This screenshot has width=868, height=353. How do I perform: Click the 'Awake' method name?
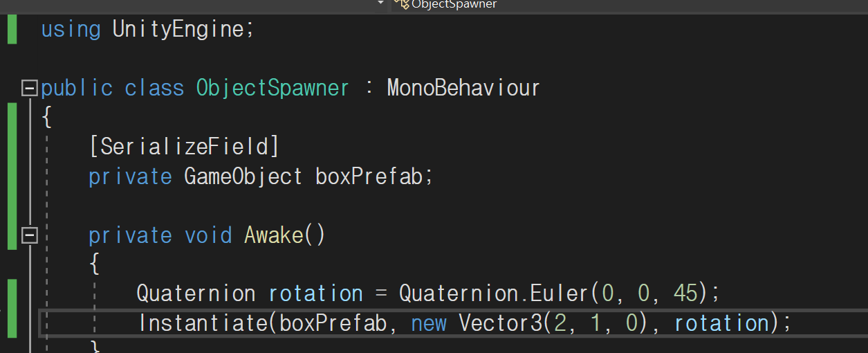[274, 235]
